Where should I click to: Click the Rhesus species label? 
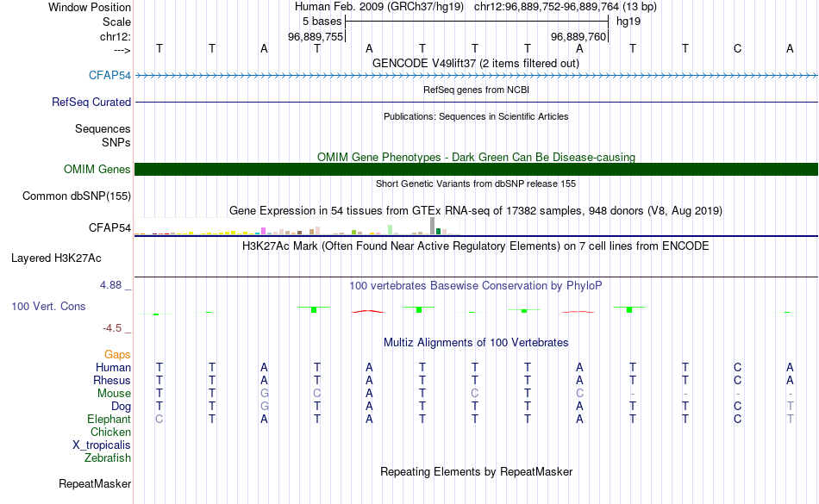pyautogui.click(x=112, y=380)
